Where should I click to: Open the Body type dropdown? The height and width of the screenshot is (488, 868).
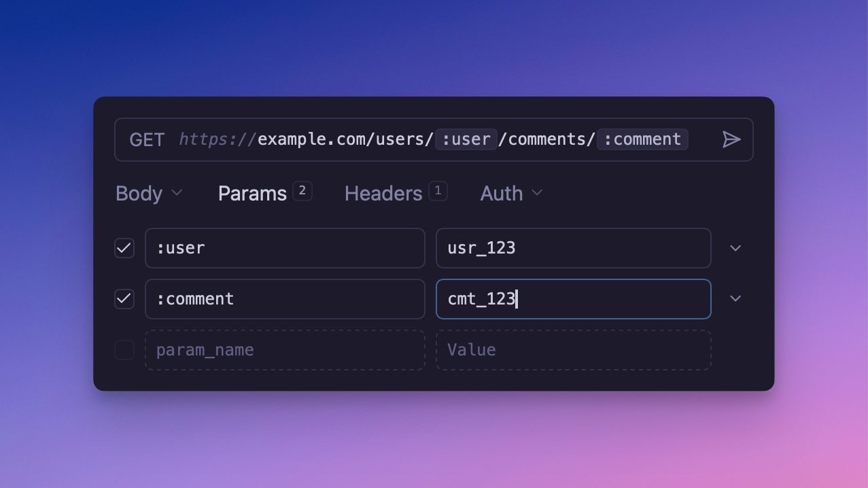[x=149, y=194]
